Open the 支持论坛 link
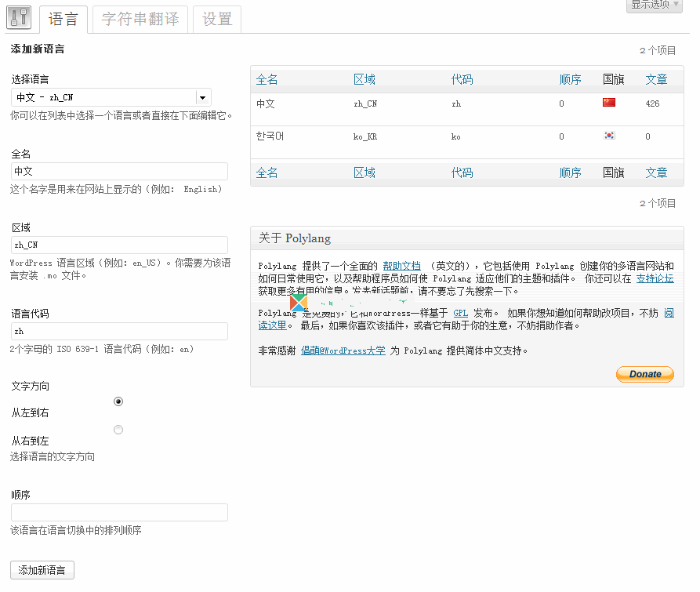This screenshot has width=700, height=592. pyautogui.click(x=655, y=278)
